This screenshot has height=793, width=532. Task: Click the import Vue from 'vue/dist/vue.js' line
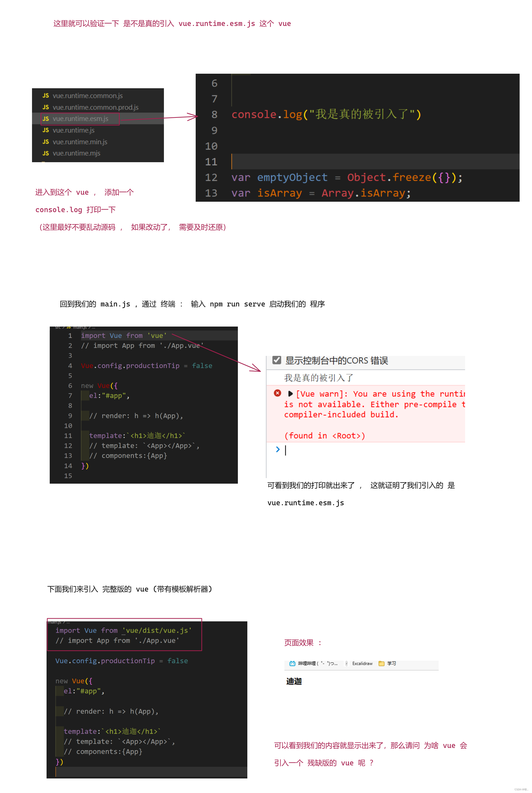point(123,631)
